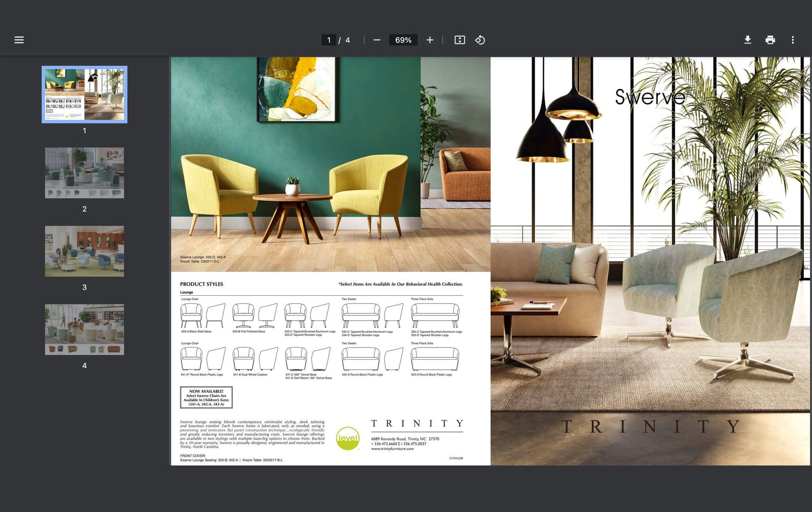
Task: Rotate the page counterclockwise
Action: pos(480,40)
